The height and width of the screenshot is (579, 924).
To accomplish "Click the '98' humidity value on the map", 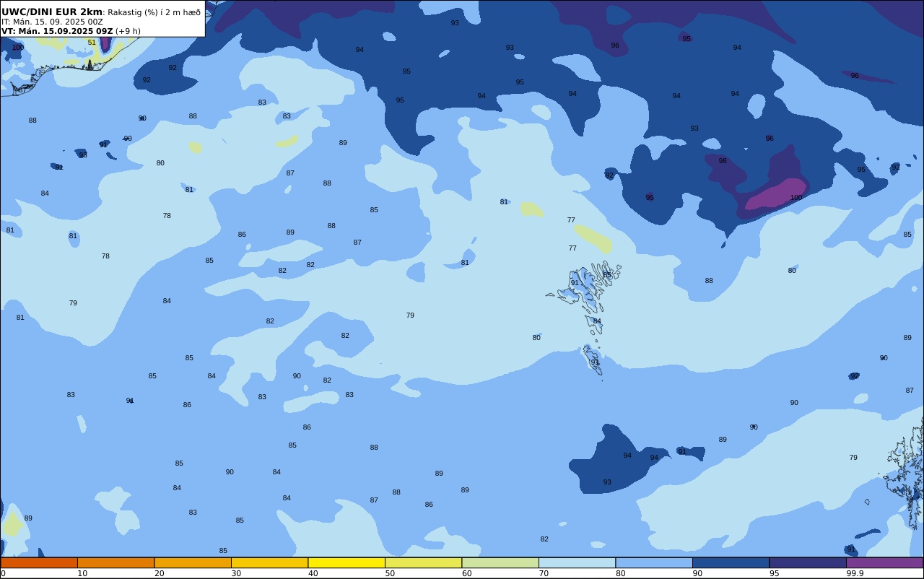I will [x=723, y=161].
